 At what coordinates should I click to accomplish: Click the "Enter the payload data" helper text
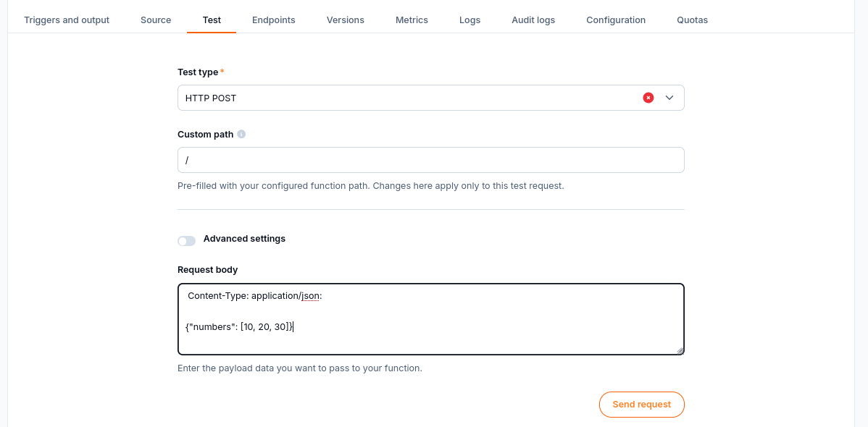click(x=300, y=368)
